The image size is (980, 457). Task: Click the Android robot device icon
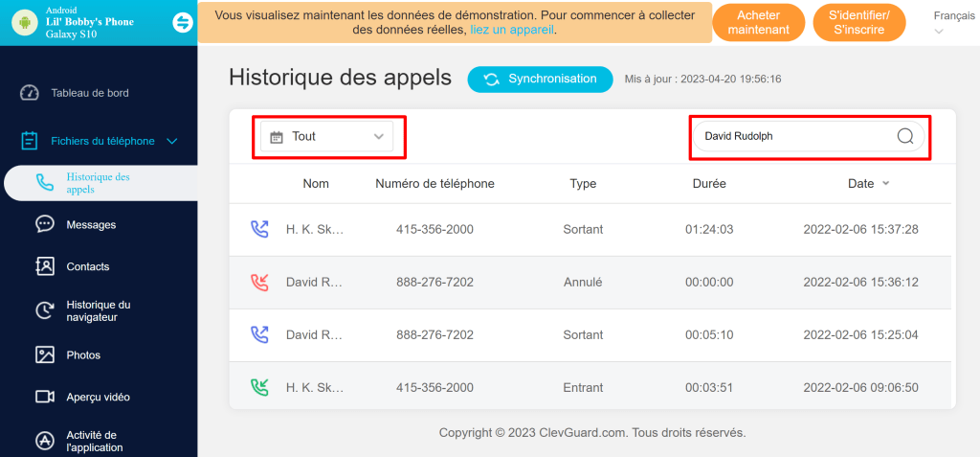25,23
